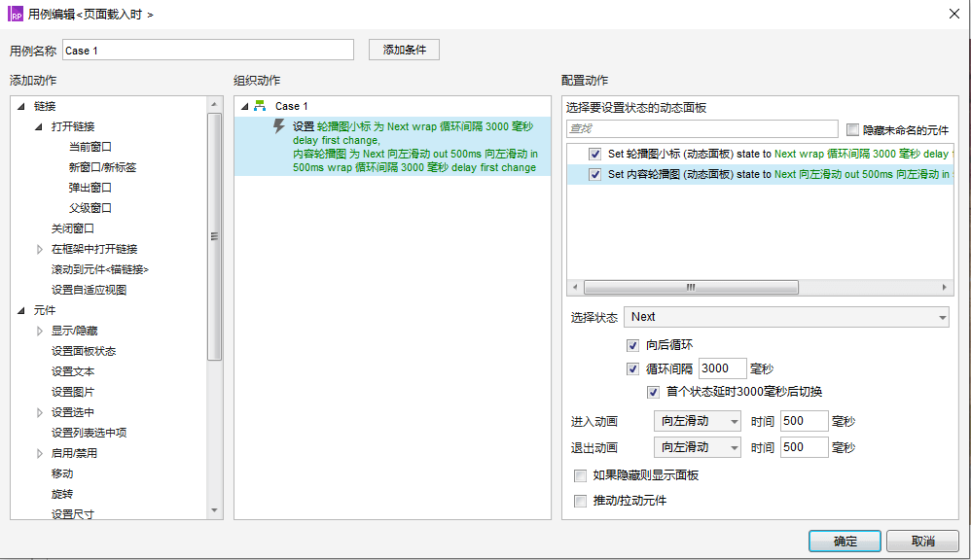Expand the 启用/禁用 action node
Image resolution: width=971 pixels, height=560 pixels.
39,454
